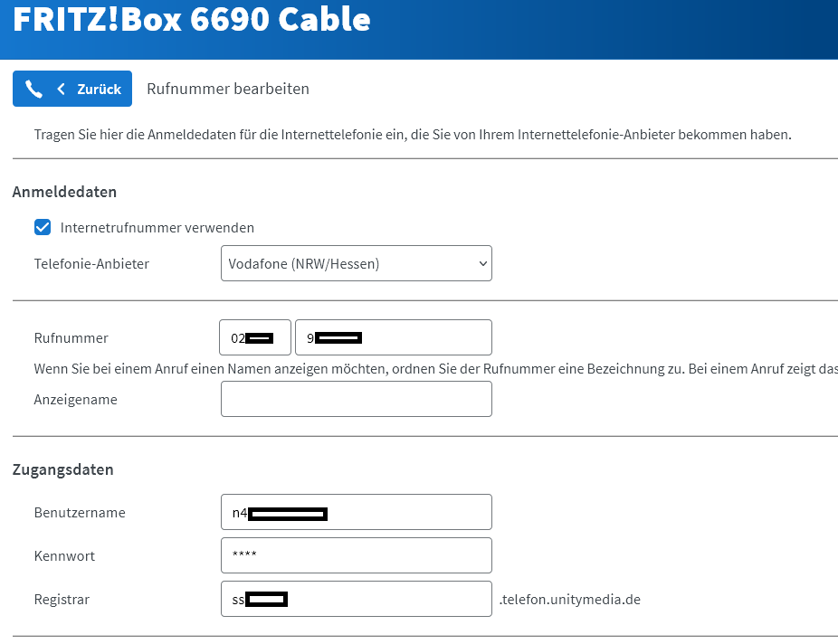Click the Anzeigename input field

357,399
